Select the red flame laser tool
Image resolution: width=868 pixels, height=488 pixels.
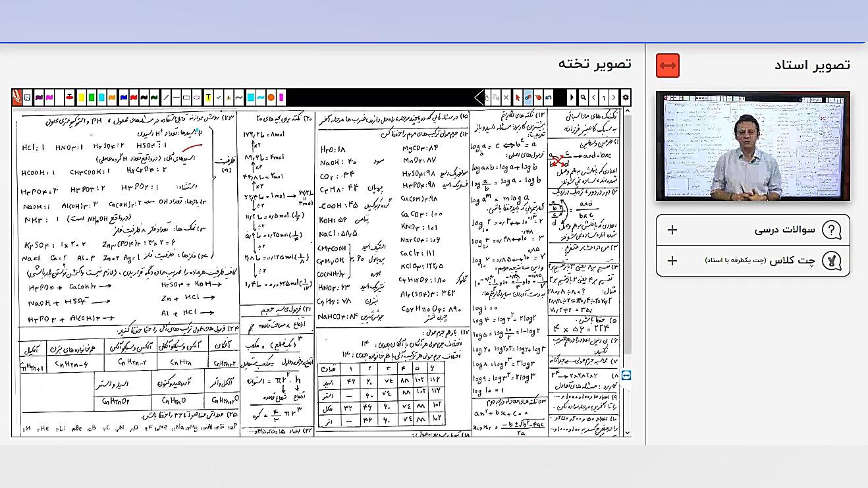click(x=539, y=97)
